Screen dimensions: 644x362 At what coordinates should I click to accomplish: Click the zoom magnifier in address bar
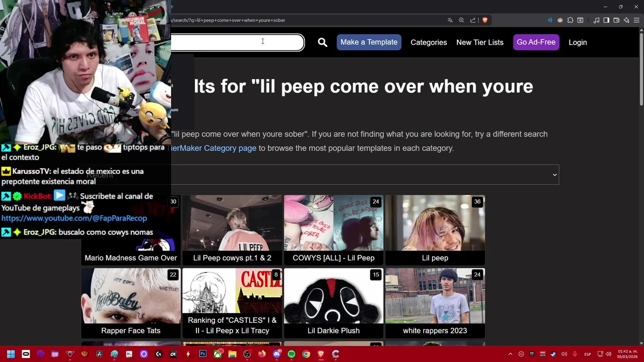(461, 20)
